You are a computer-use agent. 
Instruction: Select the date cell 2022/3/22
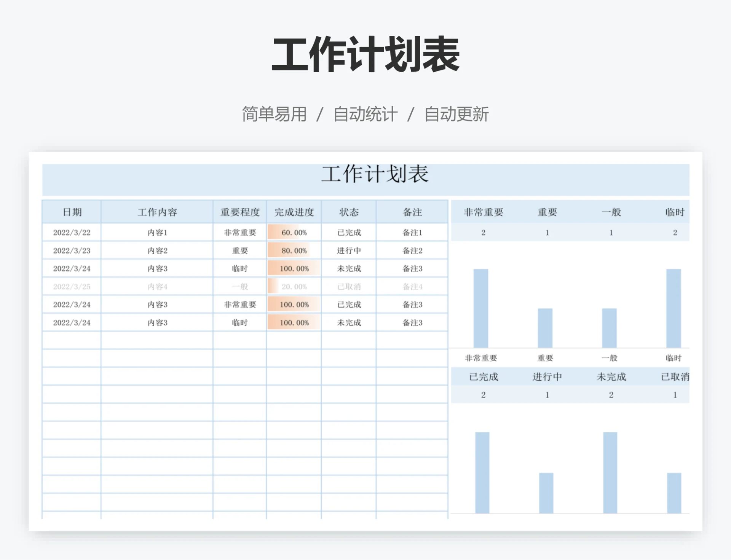point(72,232)
